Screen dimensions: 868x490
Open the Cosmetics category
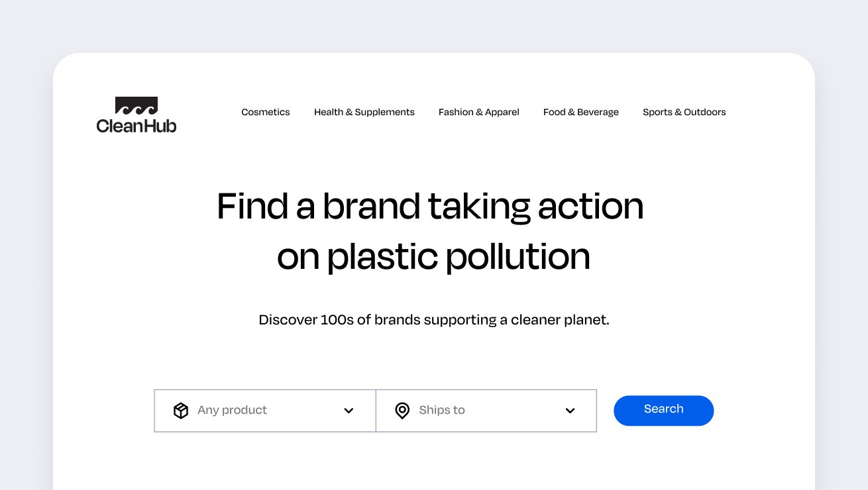(266, 112)
